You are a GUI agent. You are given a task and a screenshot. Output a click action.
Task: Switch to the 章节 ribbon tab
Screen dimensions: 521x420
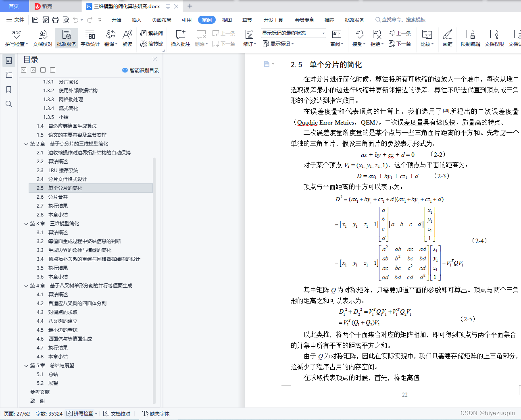point(247,20)
